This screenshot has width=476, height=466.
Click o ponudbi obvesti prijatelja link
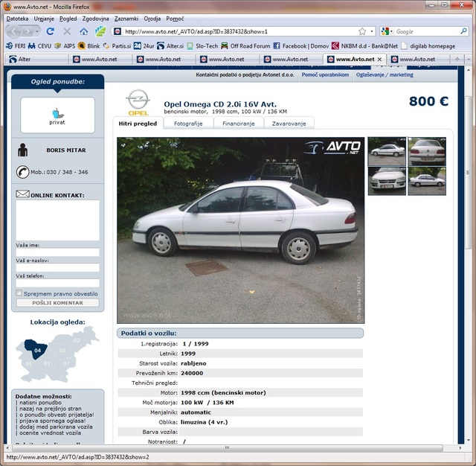click(57, 415)
